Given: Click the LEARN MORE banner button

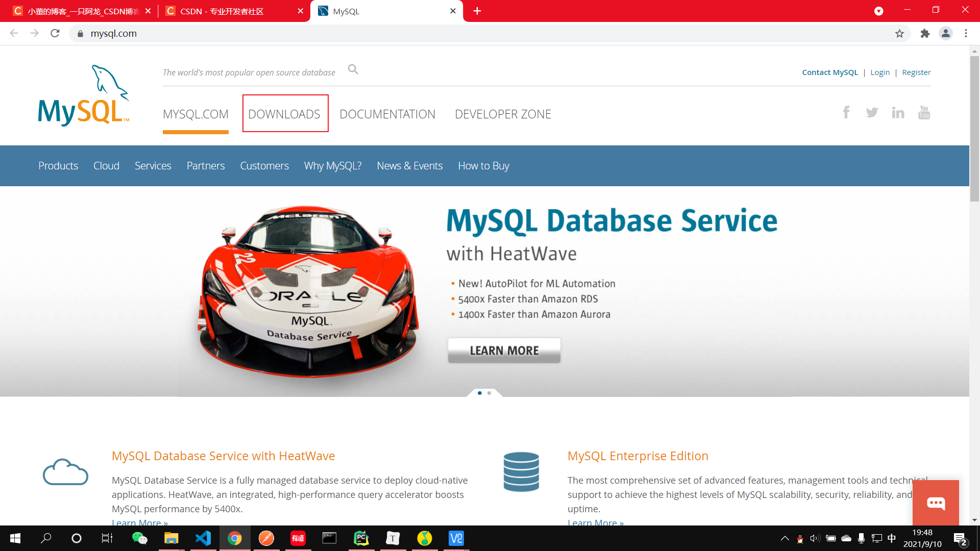Looking at the screenshot, I should click(504, 350).
